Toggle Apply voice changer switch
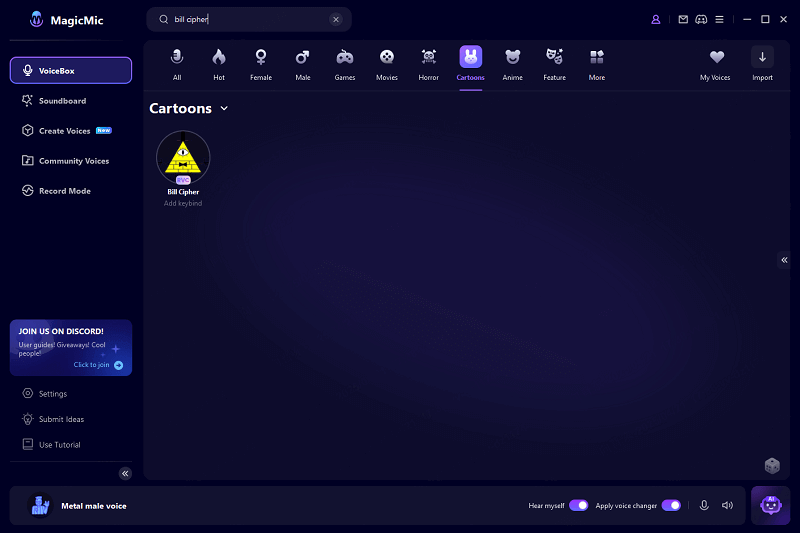800x533 pixels. 671,505
